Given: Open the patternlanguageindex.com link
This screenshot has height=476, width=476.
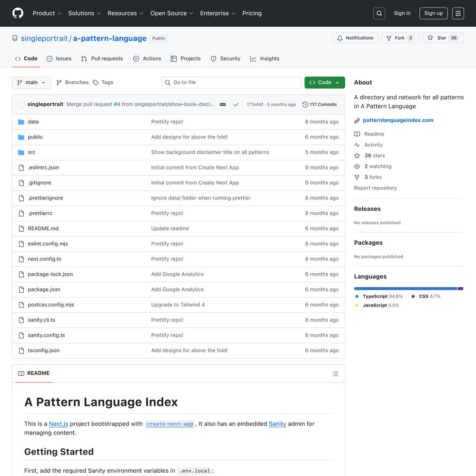Looking at the screenshot, I should tap(398, 120).
